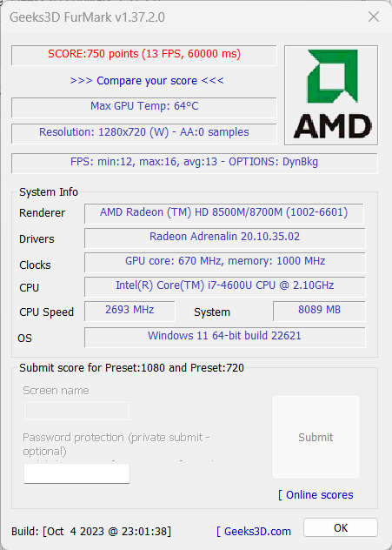Click the disabled Submit button
This screenshot has height=550, width=392.
point(316,437)
